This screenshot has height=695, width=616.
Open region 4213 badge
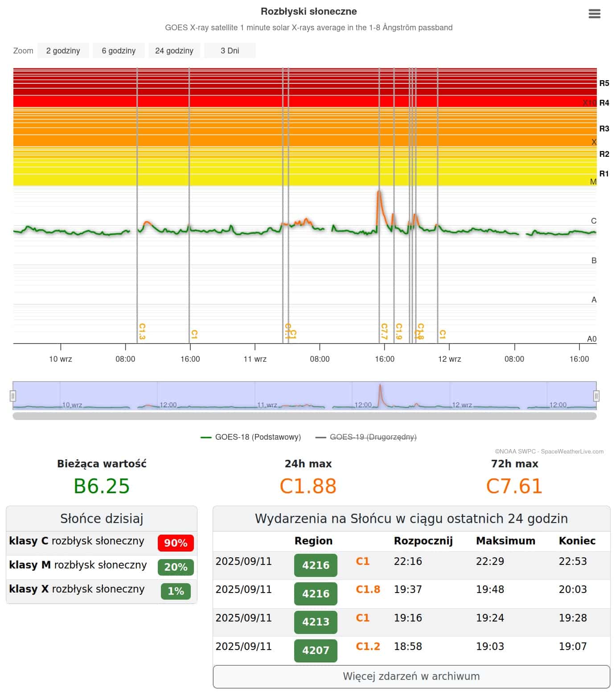(x=316, y=622)
